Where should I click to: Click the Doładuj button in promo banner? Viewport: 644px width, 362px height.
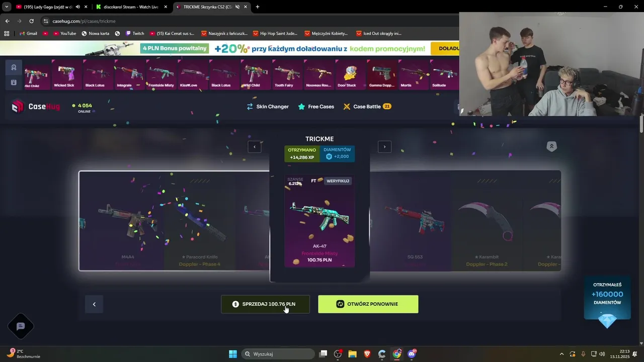tap(446, 48)
